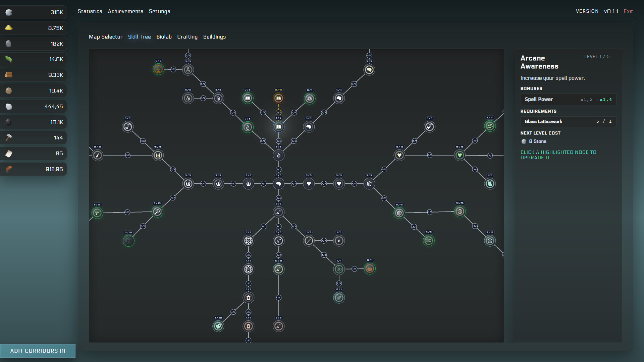This screenshot has width=644, height=362.
Task: Select the magnifying glass node on the left branch
Action: (157, 212)
